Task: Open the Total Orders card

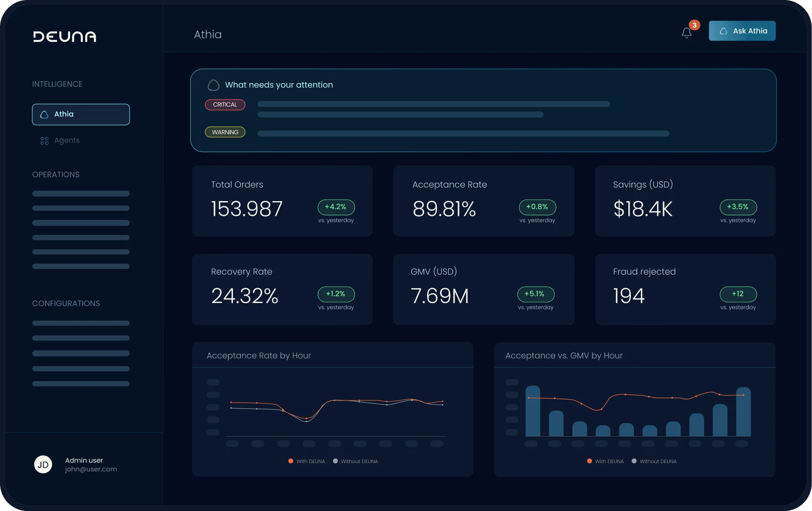Action: 282,201
